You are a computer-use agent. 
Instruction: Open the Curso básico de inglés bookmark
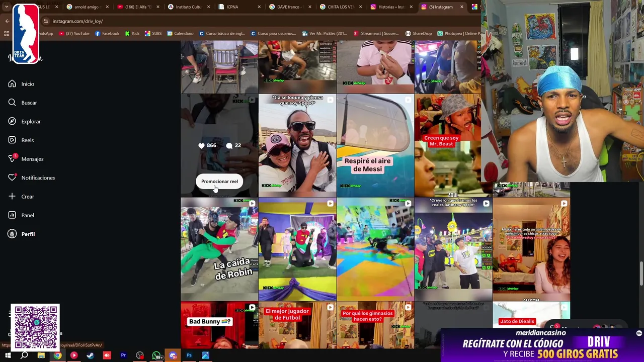(x=222, y=34)
